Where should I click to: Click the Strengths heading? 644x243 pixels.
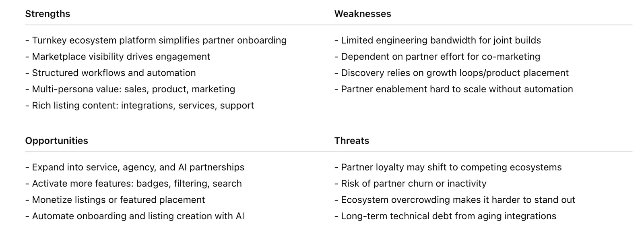click(47, 14)
